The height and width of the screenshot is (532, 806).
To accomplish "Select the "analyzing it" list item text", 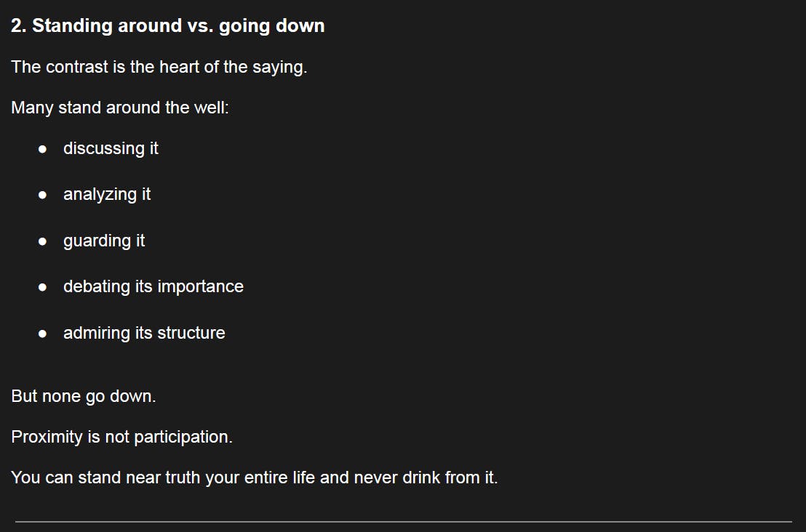I will (107, 195).
